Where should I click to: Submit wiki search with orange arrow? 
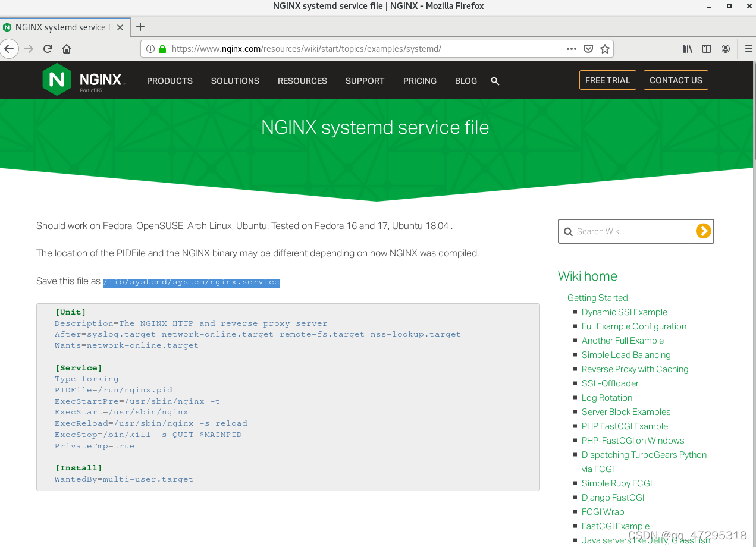pyautogui.click(x=703, y=231)
